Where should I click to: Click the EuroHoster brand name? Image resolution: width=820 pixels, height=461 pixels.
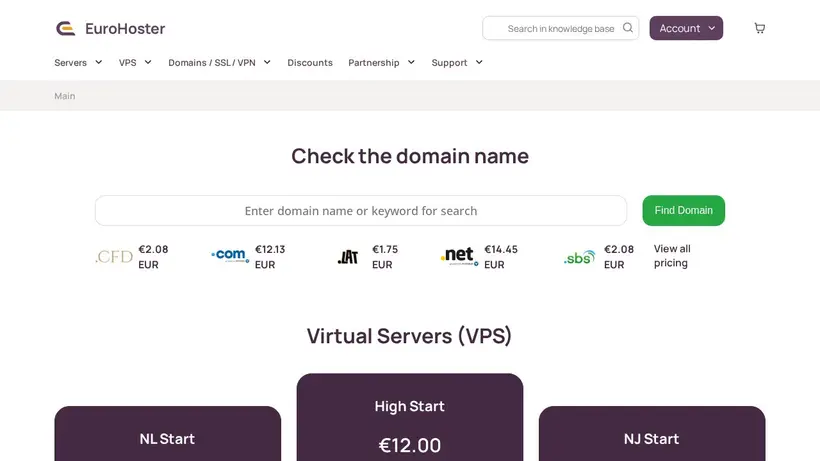pos(125,28)
